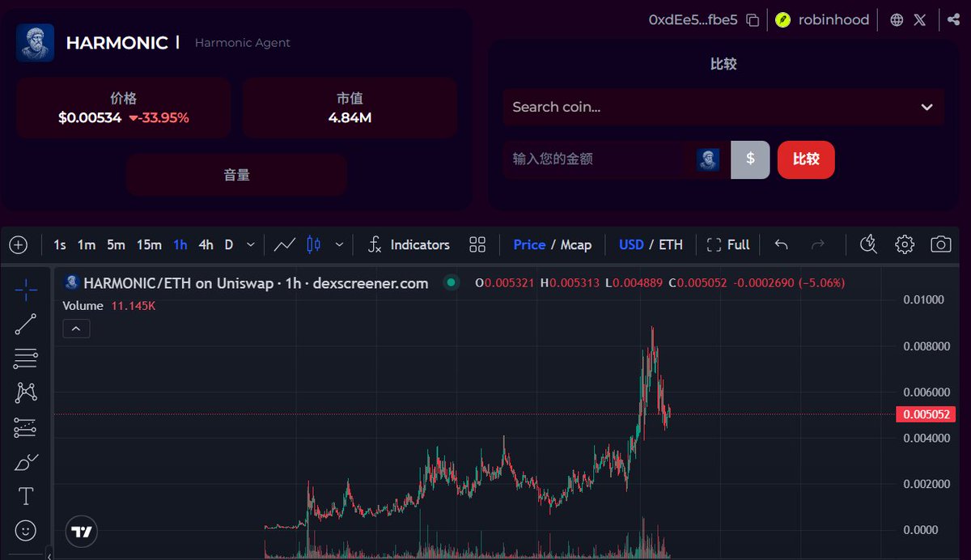The width and height of the screenshot is (971, 560).
Task: Click the green market status dot
Action: pyautogui.click(x=452, y=283)
